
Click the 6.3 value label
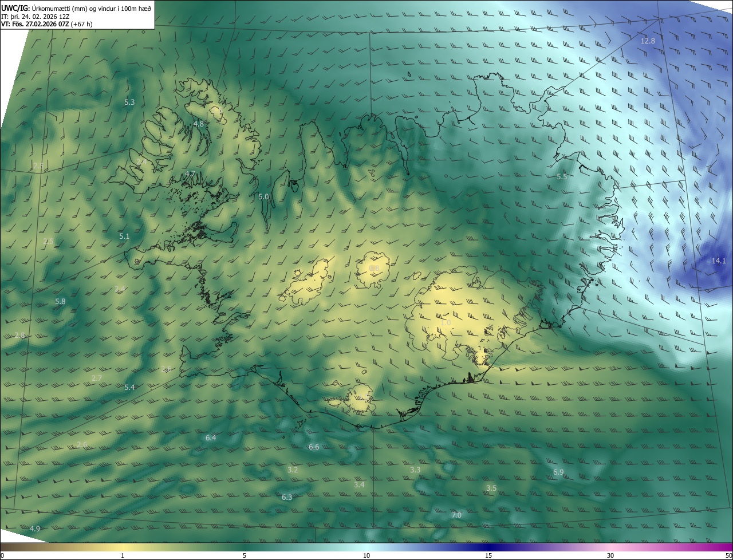tap(287, 497)
